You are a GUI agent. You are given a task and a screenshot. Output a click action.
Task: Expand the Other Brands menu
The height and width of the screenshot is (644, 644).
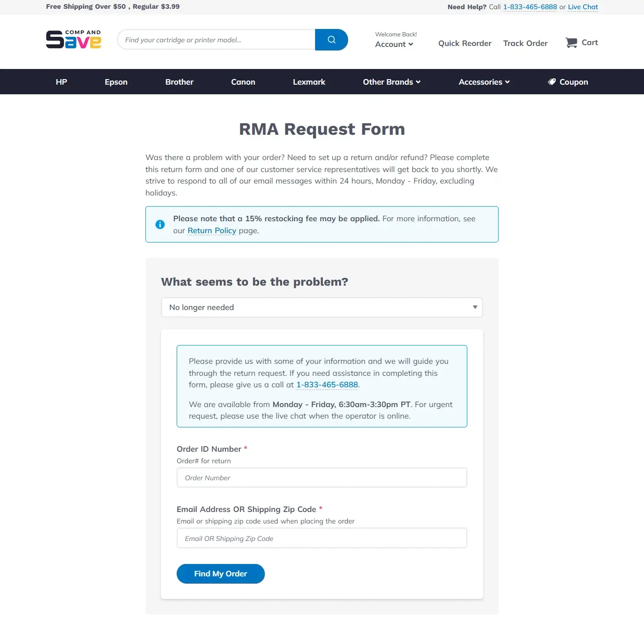391,81
